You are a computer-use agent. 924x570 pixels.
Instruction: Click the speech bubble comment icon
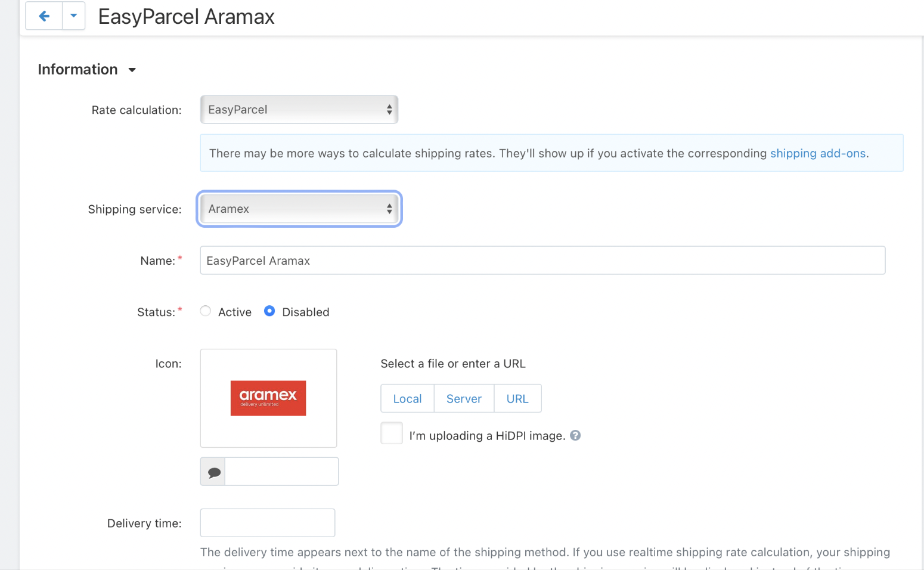tap(212, 471)
